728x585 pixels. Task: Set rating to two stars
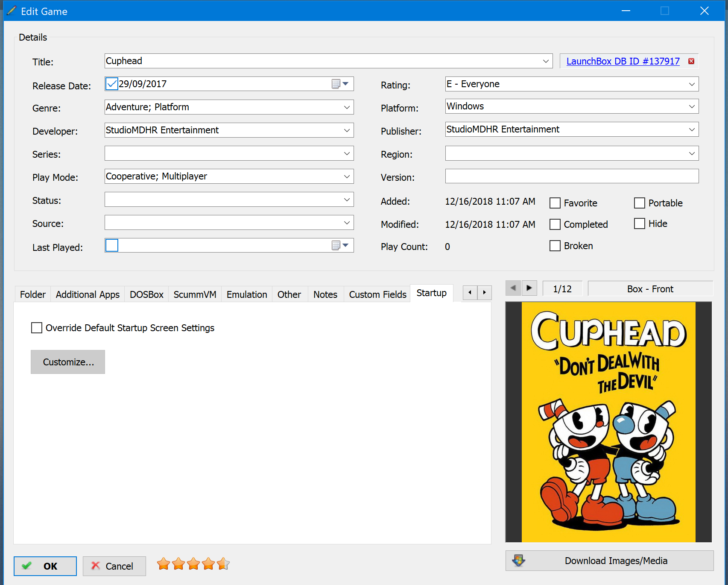pyautogui.click(x=178, y=564)
